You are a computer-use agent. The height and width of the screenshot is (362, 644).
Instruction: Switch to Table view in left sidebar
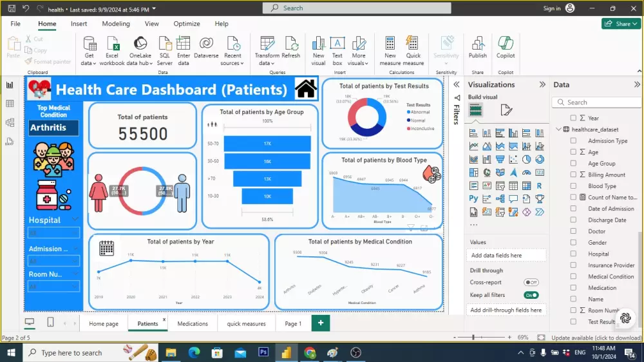pos(10,104)
